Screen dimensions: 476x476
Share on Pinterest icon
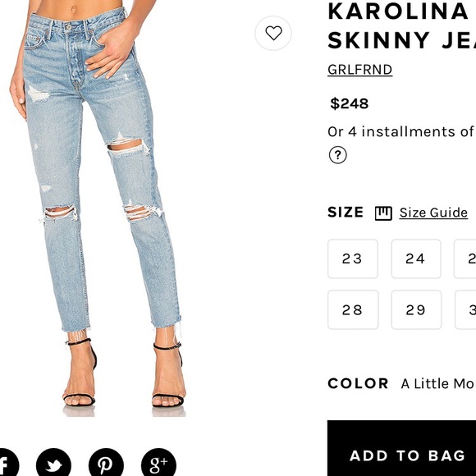(x=106, y=463)
